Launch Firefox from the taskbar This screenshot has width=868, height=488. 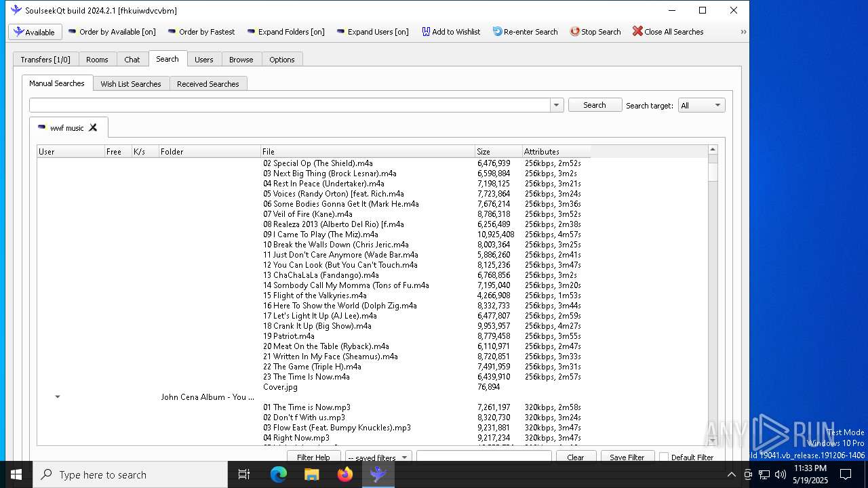coord(345,474)
